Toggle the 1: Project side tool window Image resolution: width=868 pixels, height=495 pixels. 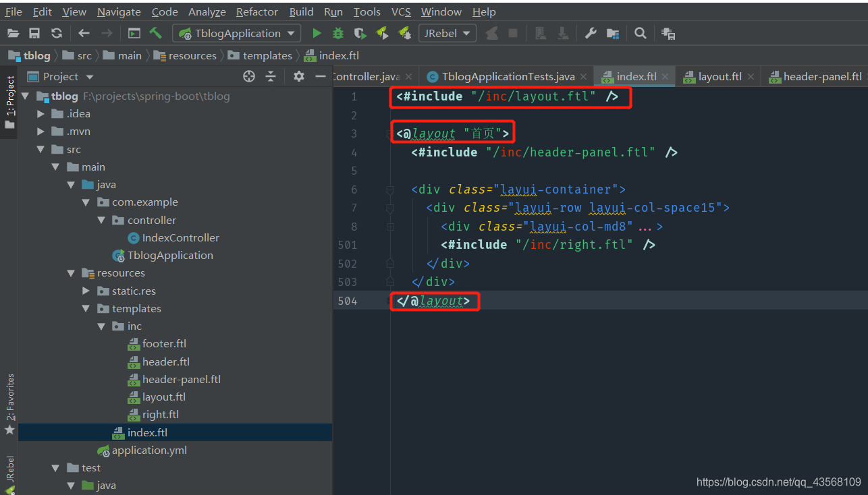[x=9, y=103]
